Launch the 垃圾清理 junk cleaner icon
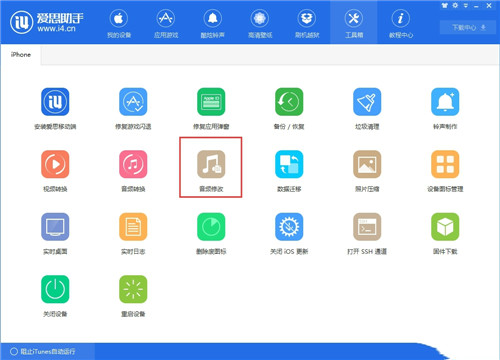 pos(367,102)
